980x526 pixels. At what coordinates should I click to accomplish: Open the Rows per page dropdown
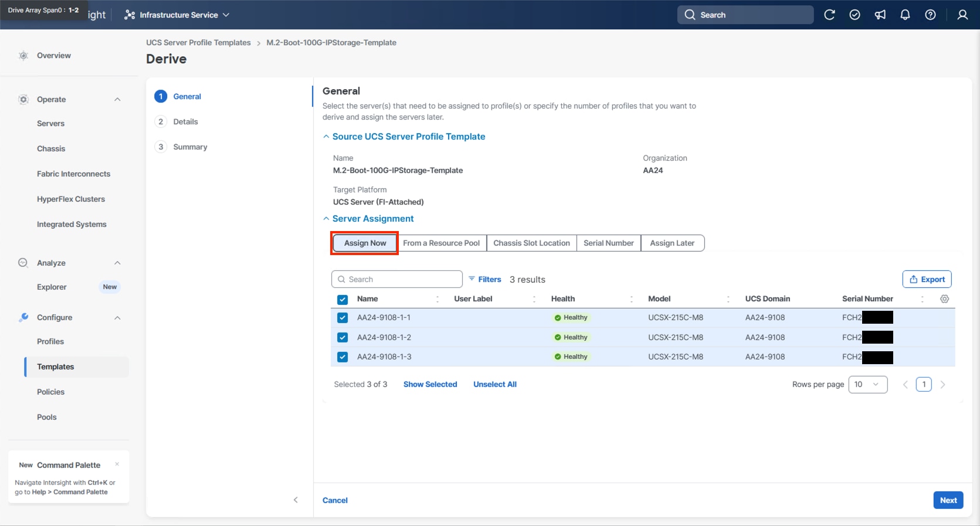point(867,385)
